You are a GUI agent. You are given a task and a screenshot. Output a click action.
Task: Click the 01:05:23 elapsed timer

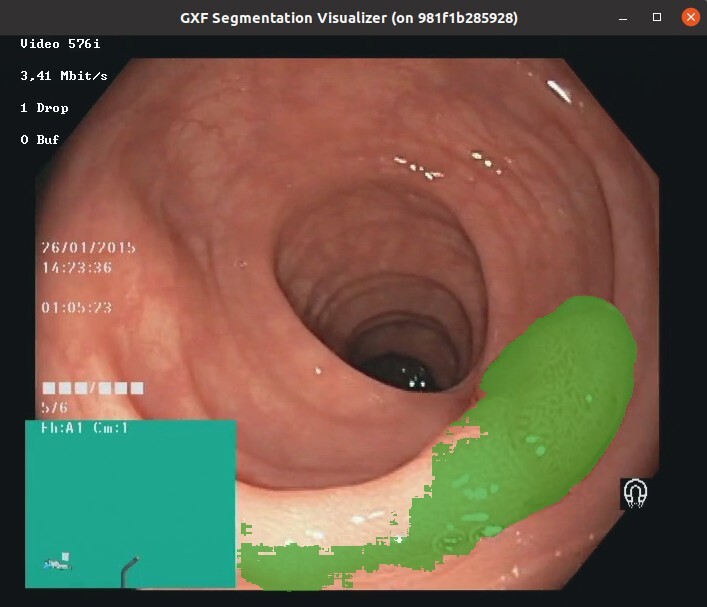pyautogui.click(x=76, y=308)
